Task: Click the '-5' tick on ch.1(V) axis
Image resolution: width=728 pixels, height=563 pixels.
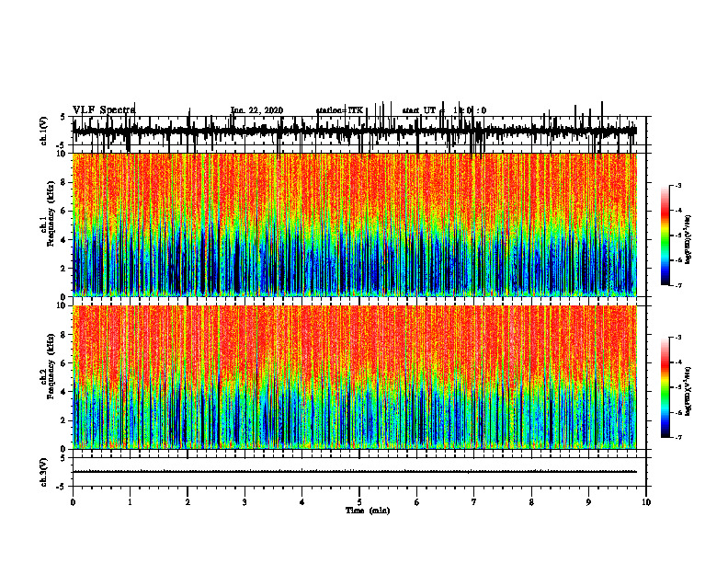Action: coord(62,145)
